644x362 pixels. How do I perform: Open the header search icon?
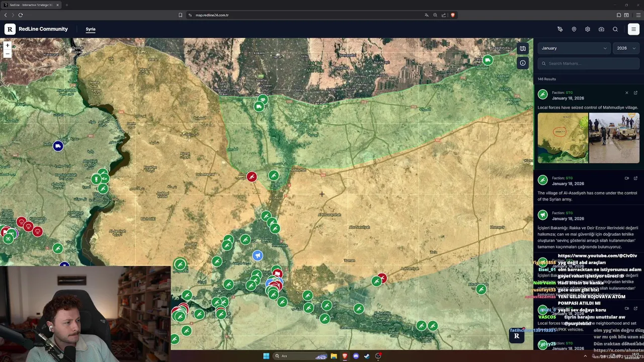[x=615, y=29]
